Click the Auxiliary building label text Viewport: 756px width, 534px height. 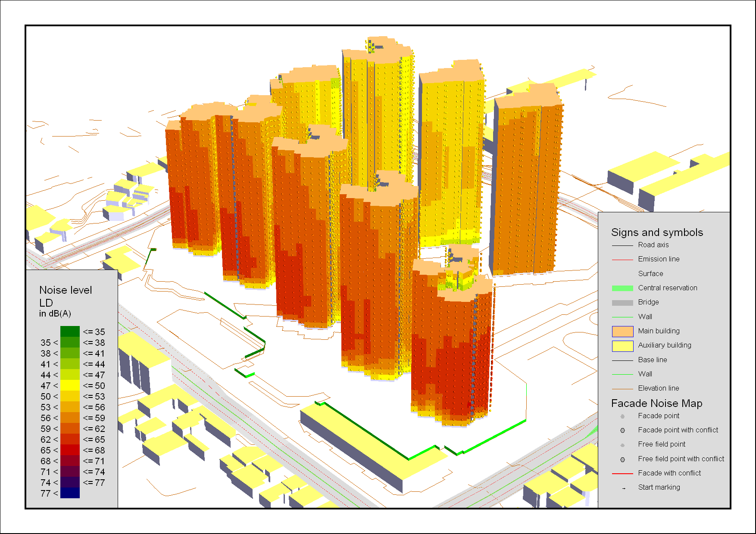[665, 345]
